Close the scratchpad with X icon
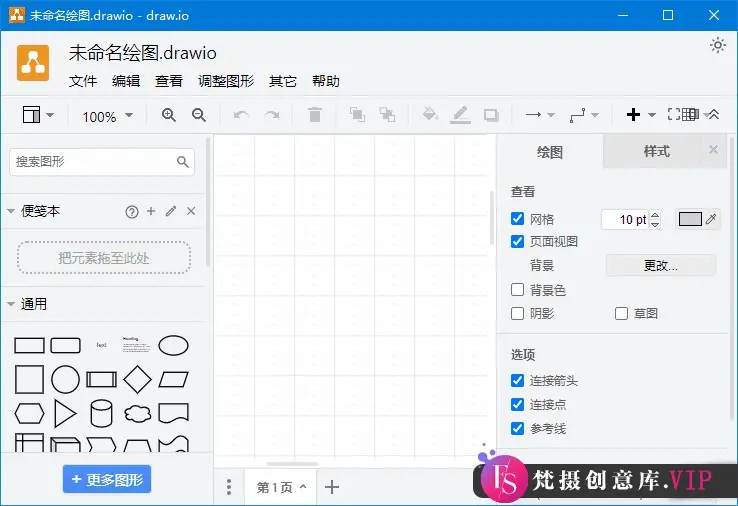 (x=191, y=211)
